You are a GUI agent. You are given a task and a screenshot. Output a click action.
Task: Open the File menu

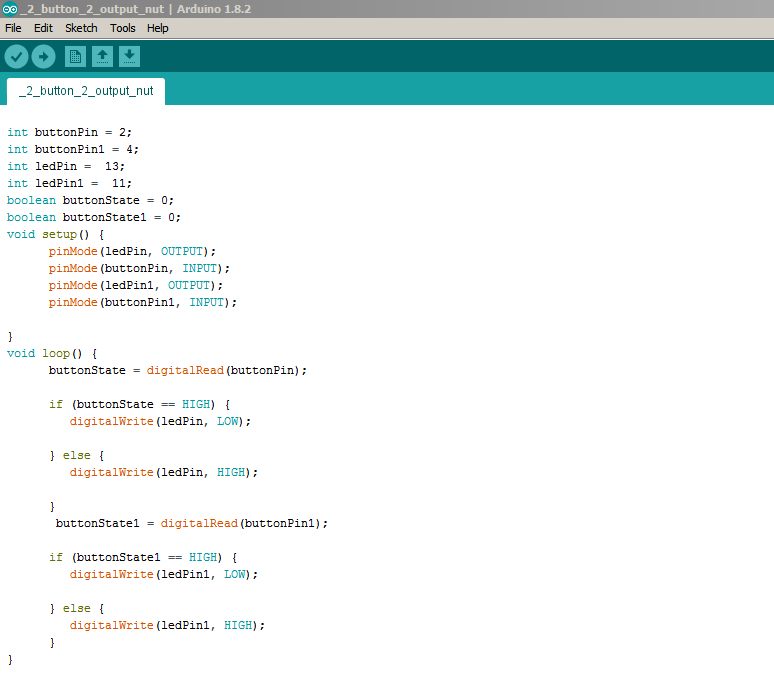click(13, 28)
